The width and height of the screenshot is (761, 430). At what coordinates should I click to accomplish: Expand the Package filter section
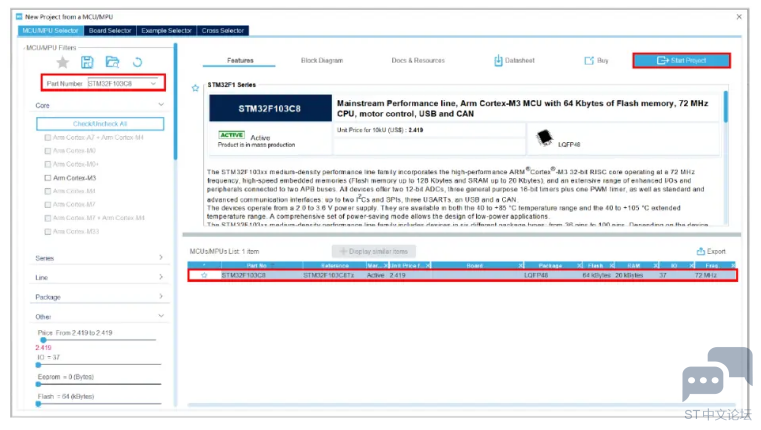[x=161, y=297]
